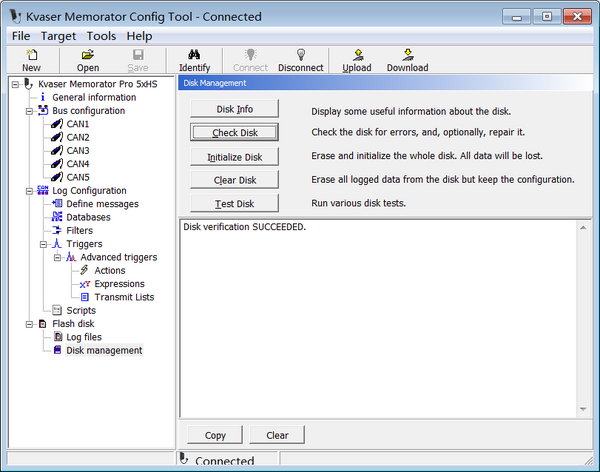Click the output log scroll up arrow
Image resolution: width=600 pixels, height=472 pixels.
coord(583,228)
